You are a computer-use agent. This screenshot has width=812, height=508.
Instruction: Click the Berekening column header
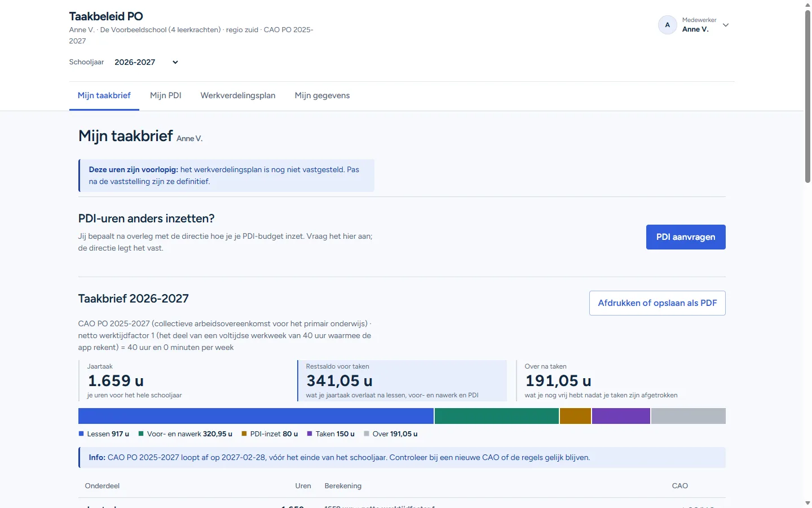(343, 486)
